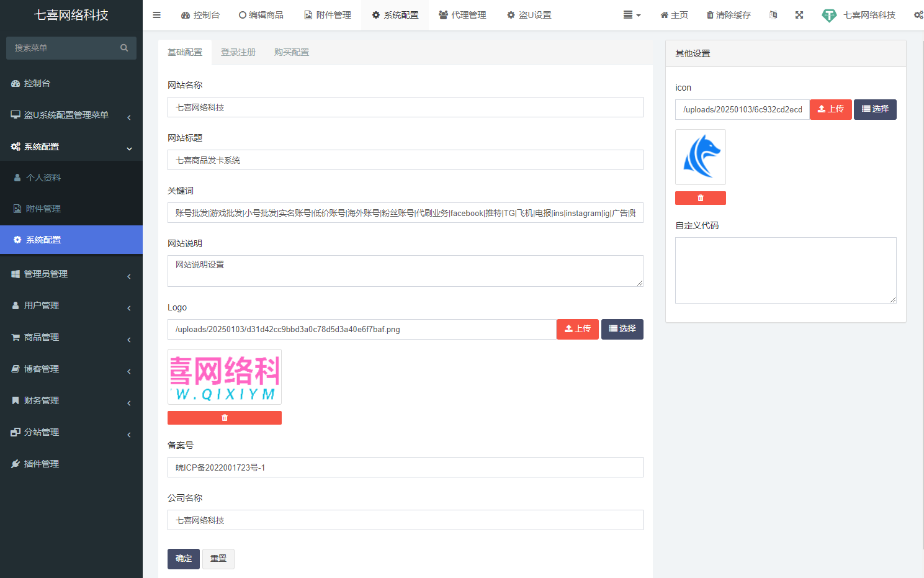Click the Logo preview thumbnail image
The image size is (924, 578).
(224, 376)
